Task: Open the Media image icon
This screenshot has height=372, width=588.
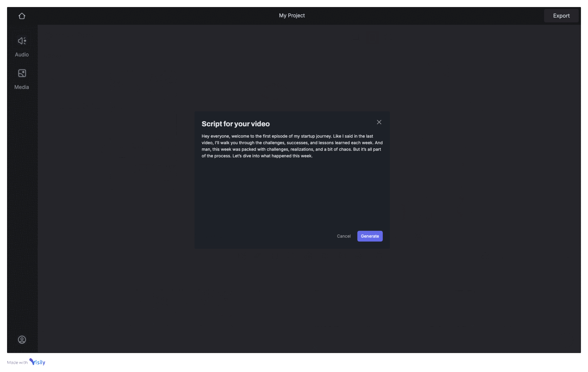Action: pos(22,73)
